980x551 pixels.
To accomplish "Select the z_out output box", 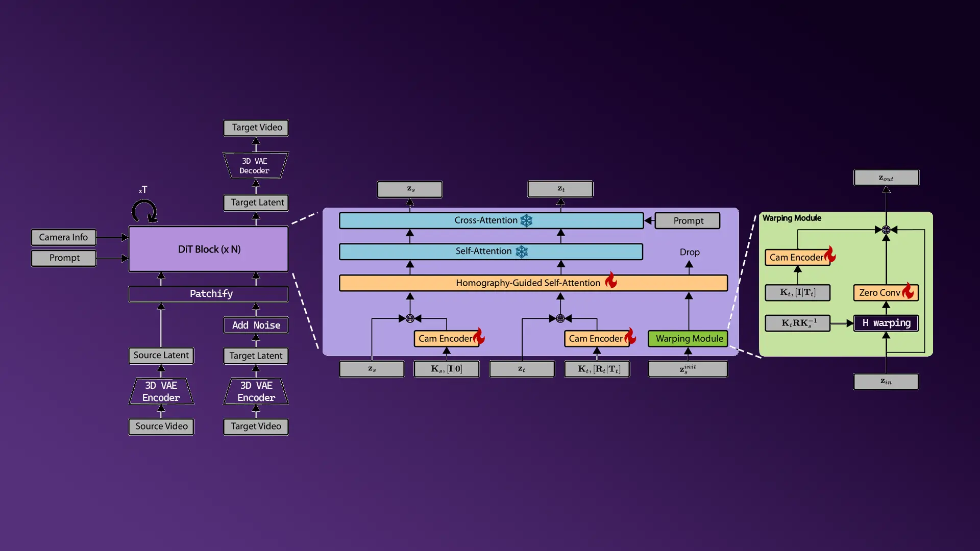I will (886, 178).
